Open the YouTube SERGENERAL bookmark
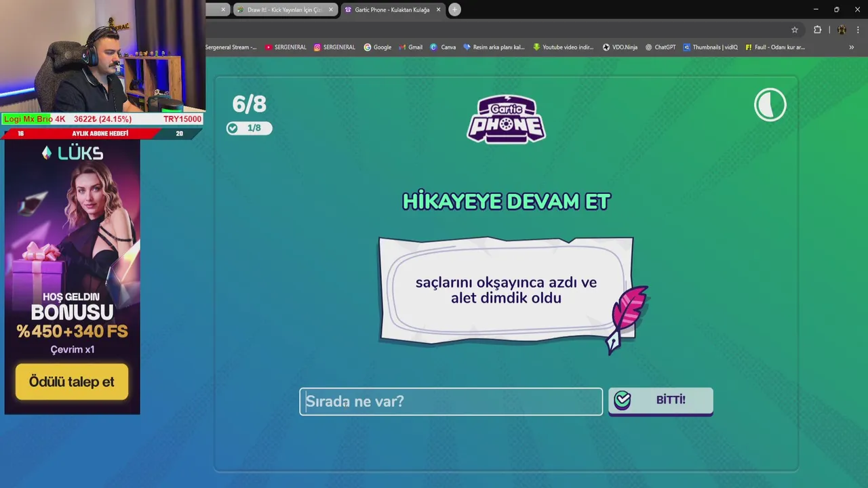Image resolution: width=868 pixels, height=488 pixels. 286,47
